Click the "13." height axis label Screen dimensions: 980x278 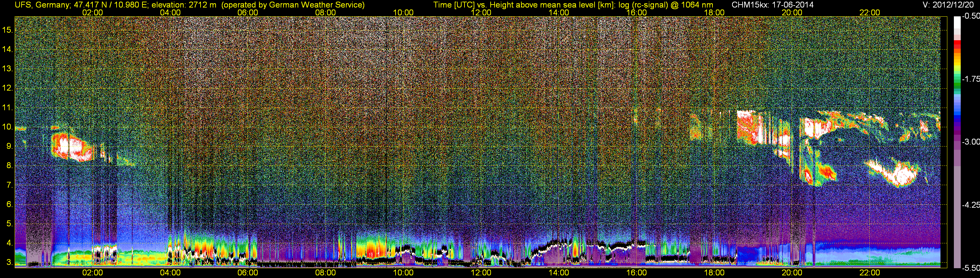[8, 69]
